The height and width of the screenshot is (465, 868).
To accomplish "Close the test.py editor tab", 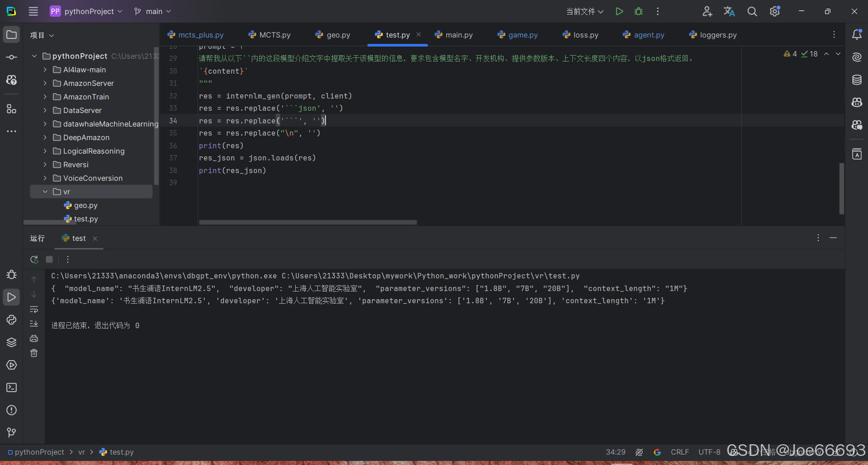I will click(419, 35).
